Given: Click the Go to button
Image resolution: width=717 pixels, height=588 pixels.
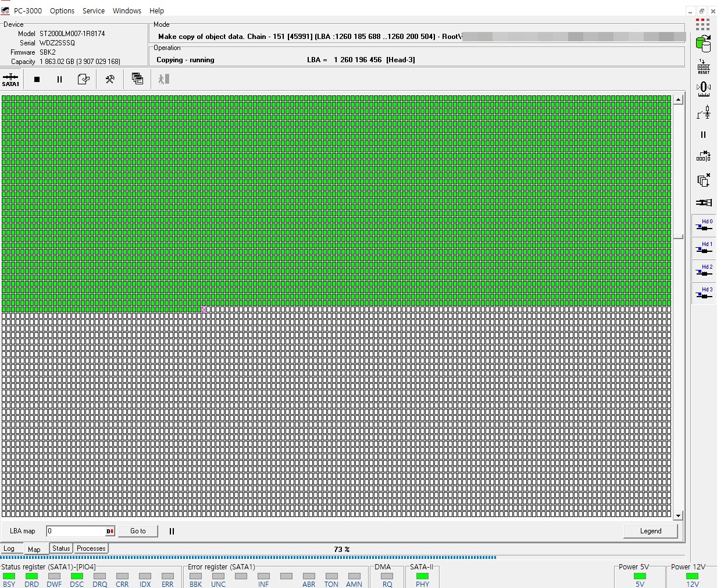Looking at the screenshot, I should pos(138,531).
